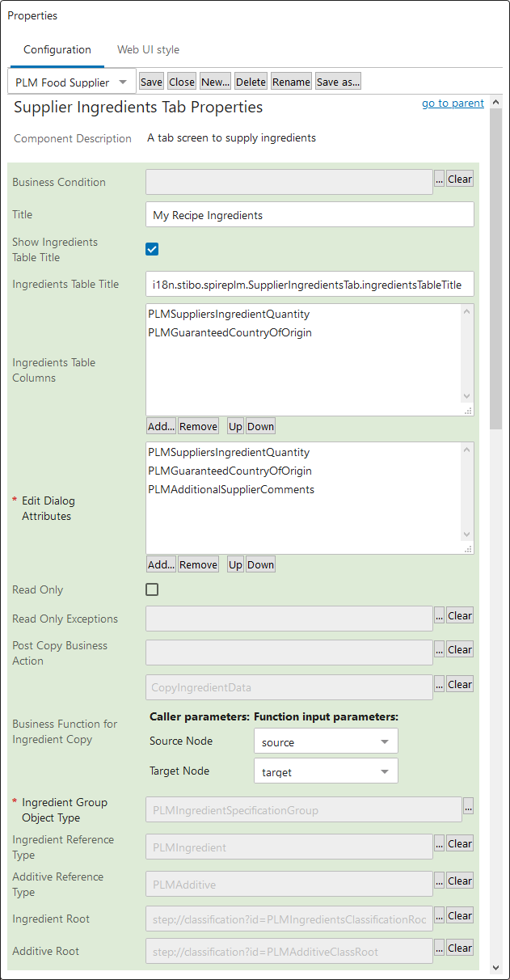Click scroll-up arrow of properties panel

[495, 103]
